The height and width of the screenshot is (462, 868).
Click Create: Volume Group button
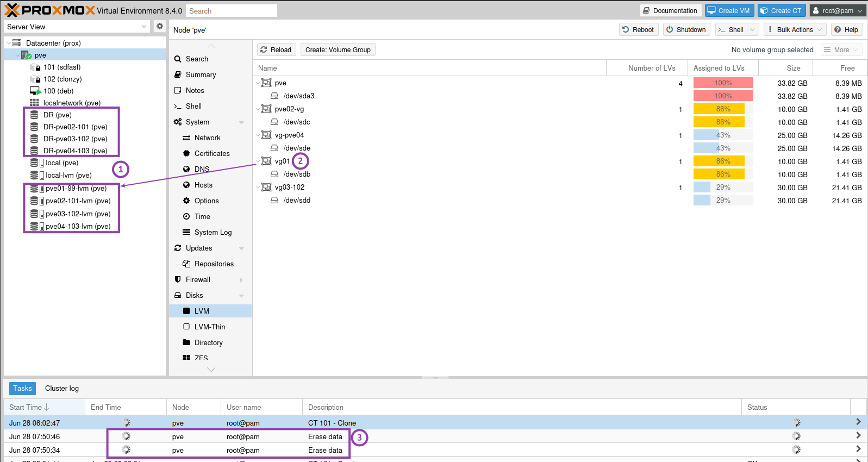338,49
